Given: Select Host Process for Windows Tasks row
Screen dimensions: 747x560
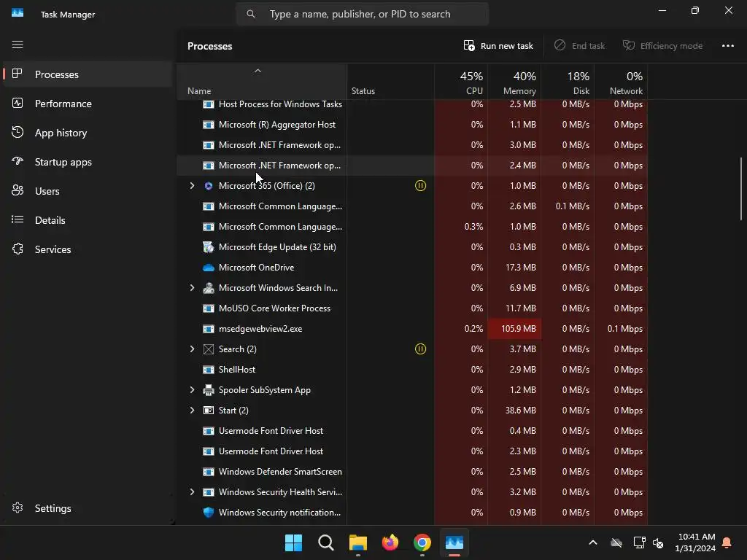Looking at the screenshot, I should [411, 106].
